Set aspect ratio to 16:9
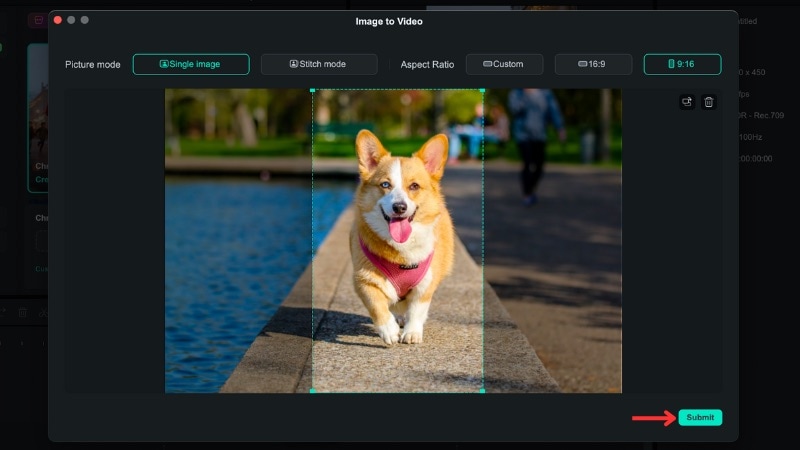This screenshot has width=800, height=450. (593, 64)
